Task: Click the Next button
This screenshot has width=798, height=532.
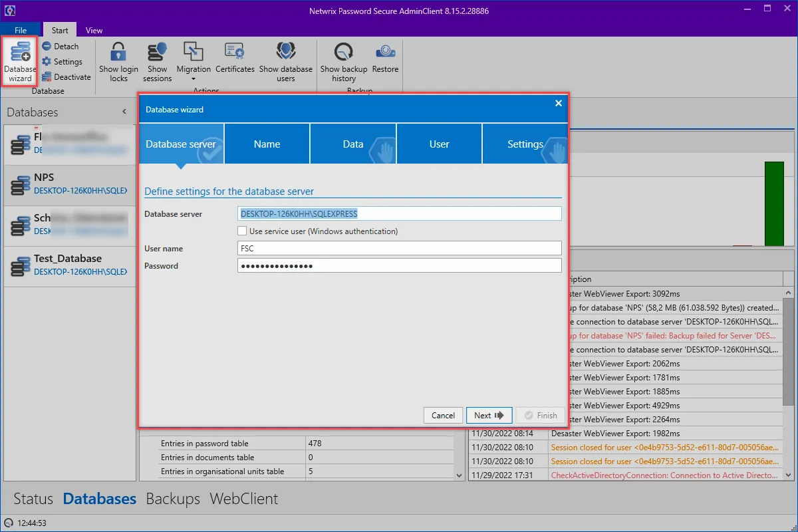Action: pos(489,415)
